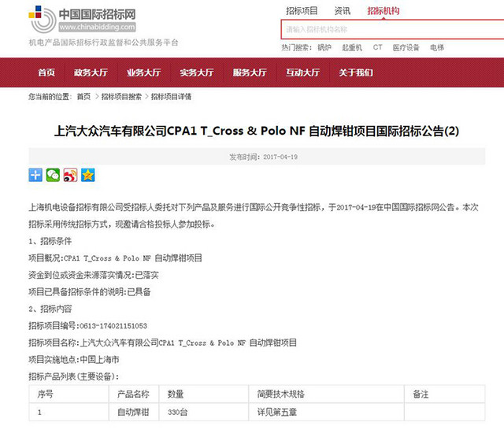Search hot keyword 起重机
Viewport: 504px width, 430px height.
pyautogui.click(x=352, y=47)
